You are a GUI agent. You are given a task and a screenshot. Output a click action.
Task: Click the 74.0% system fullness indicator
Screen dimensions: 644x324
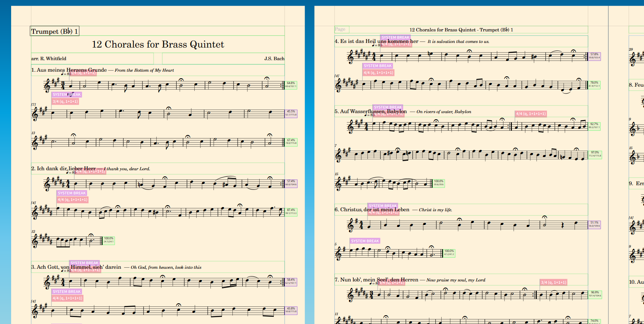(594, 321)
